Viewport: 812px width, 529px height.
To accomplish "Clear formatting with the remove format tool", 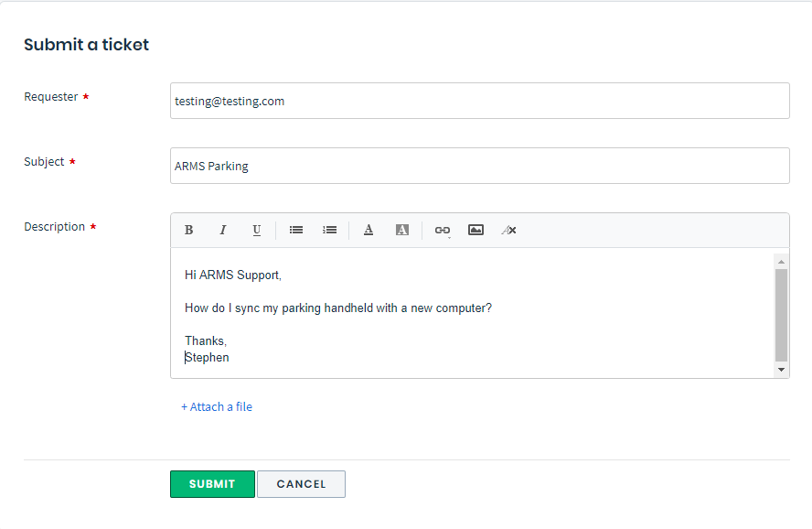I will pos(508,230).
